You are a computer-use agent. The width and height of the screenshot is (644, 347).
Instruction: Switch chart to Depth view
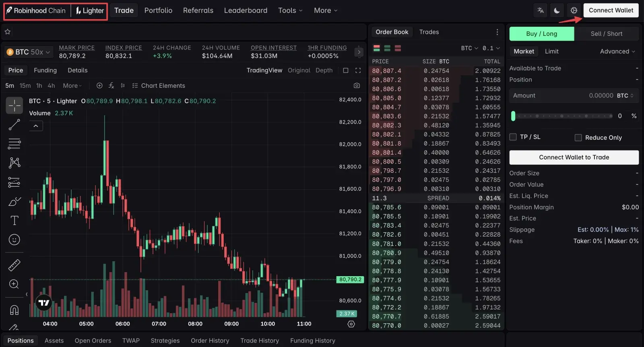(x=324, y=70)
